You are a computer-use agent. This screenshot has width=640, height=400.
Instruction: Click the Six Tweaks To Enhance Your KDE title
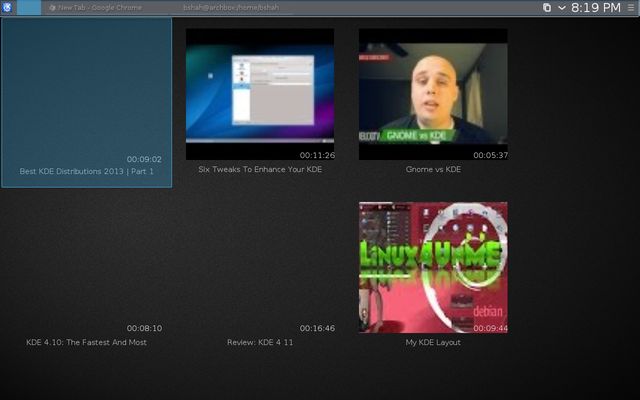260,169
